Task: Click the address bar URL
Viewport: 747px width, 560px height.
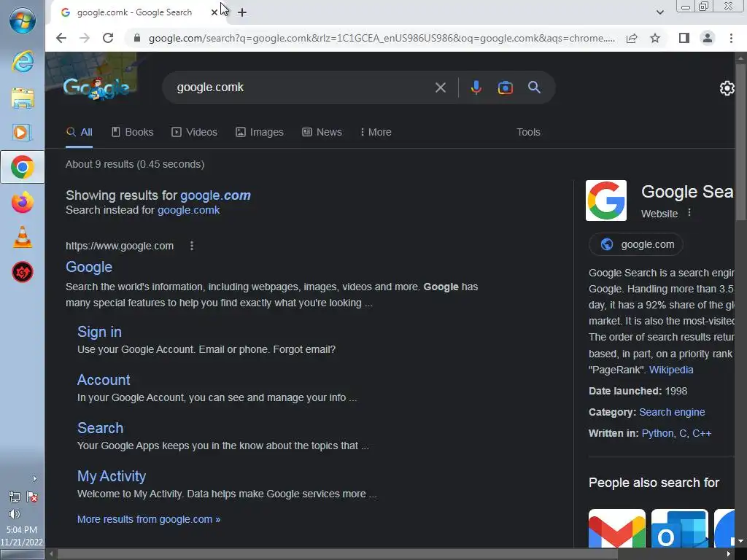Action: [381, 38]
